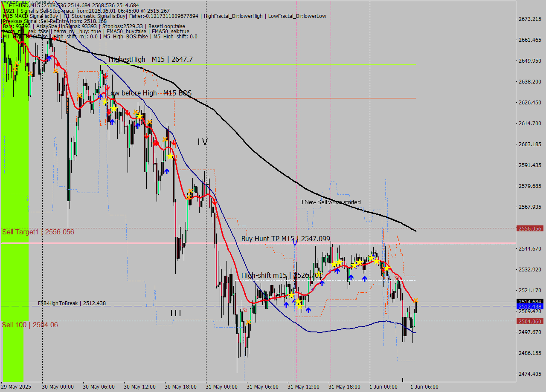This screenshot has height=392, width=546.
Task: Select the High-shift m15 label
Action: 280,276
